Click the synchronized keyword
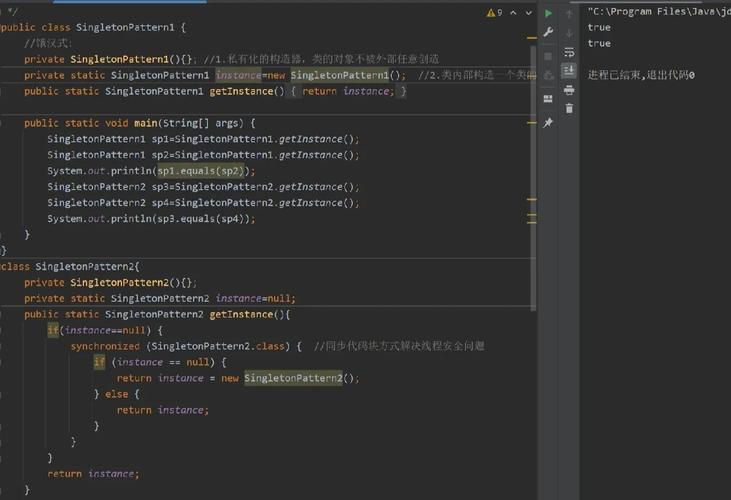The image size is (731, 500). [x=105, y=346]
